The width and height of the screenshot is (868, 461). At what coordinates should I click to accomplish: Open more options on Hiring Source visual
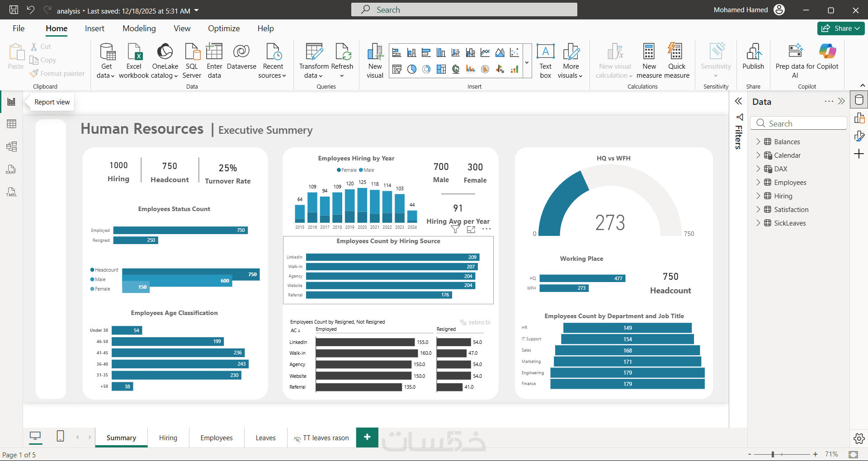486,229
